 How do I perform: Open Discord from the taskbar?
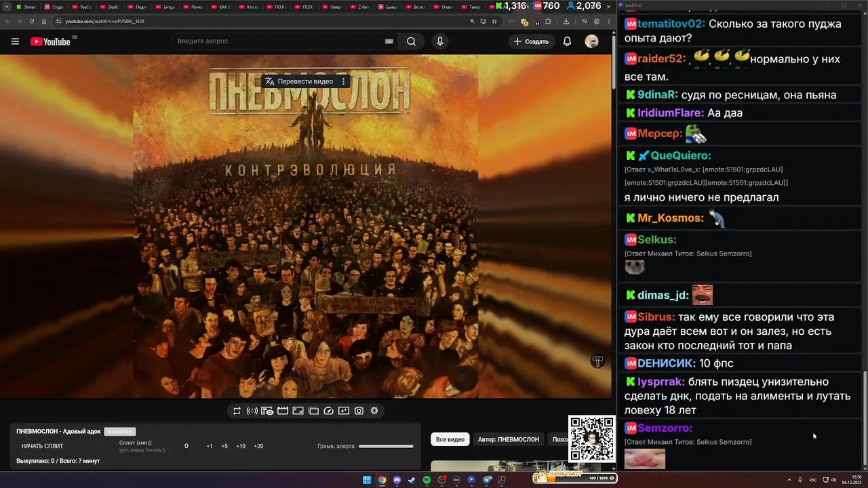[397, 480]
